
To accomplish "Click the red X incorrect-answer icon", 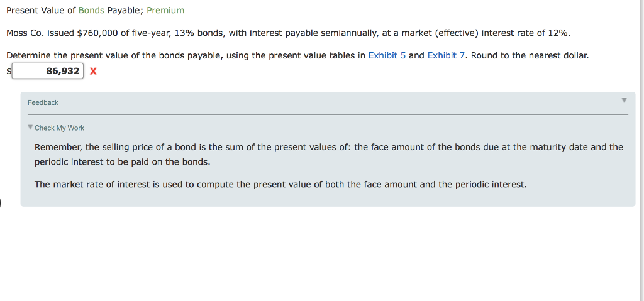I will point(93,71).
